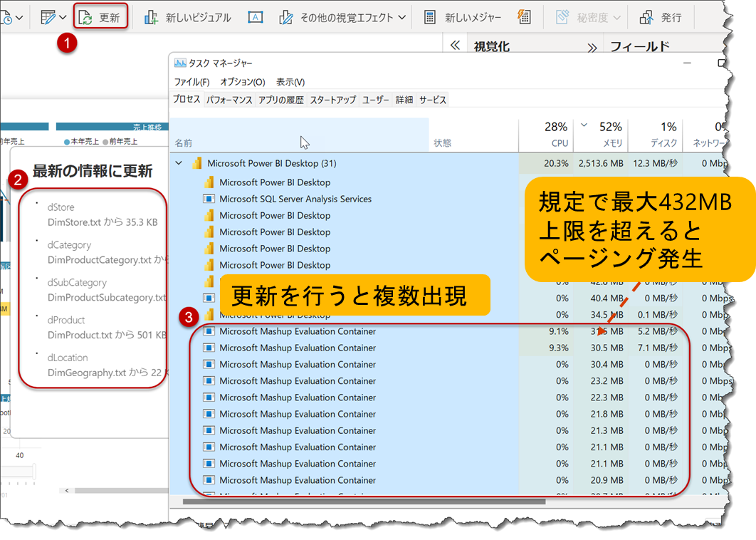Click the 本年売上 legend item in the chart
The width and height of the screenshot is (756, 540).
point(81,141)
